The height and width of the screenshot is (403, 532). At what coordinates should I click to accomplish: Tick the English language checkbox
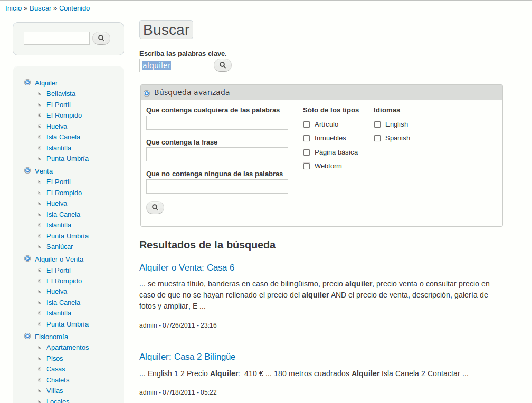(x=377, y=124)
